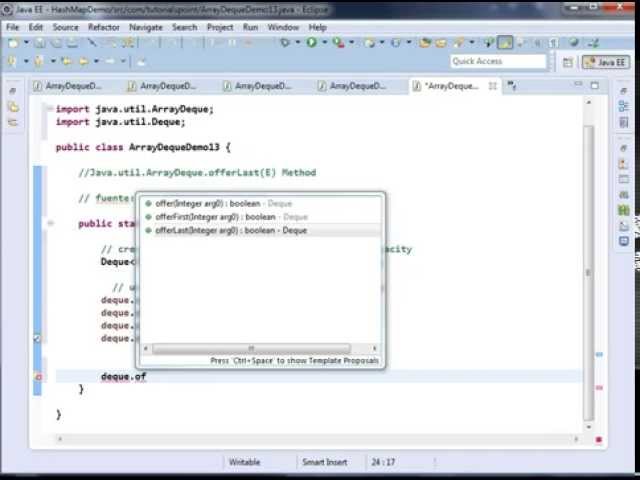Click the Open Task icon
This screenshot has height=480, width=640.
click(441, 42)
